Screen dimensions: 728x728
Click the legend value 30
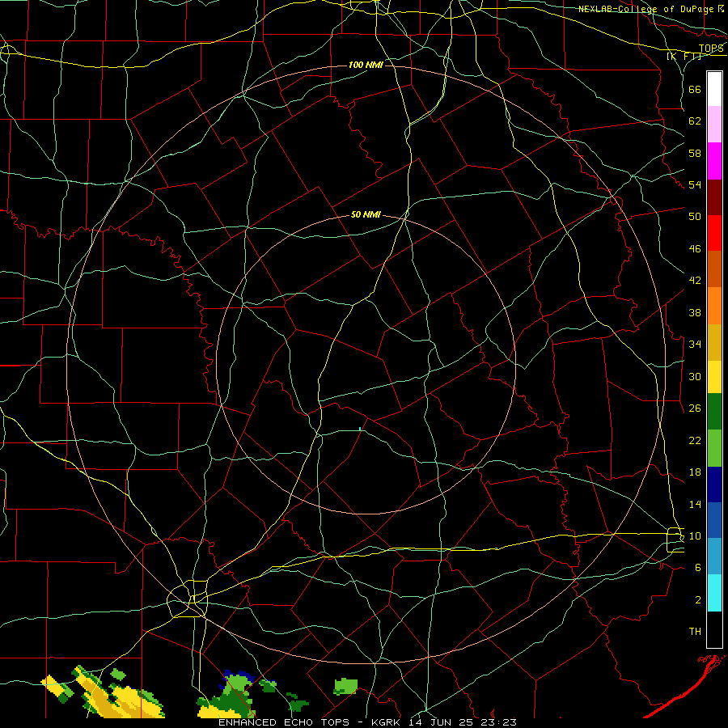pos(695,376)
